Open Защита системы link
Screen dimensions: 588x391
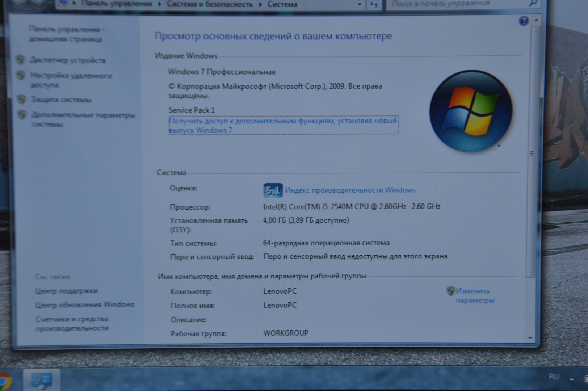pyautogui.click(x=61, y=100)
